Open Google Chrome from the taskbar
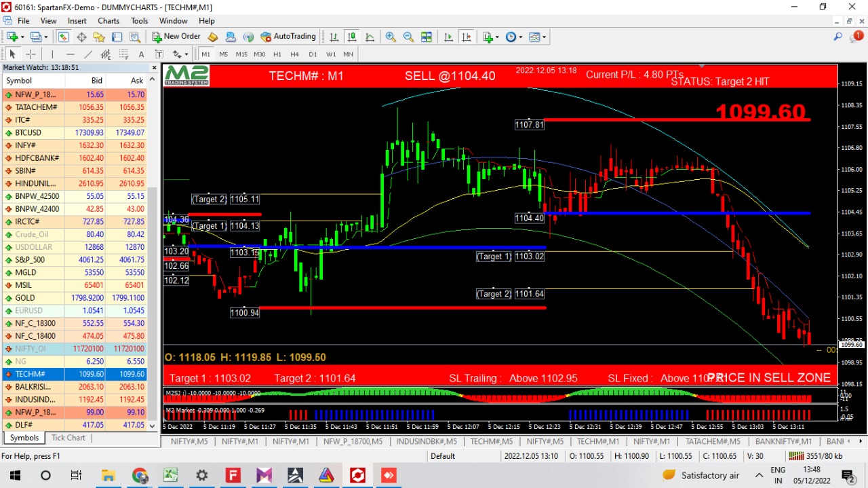This screenshot has width=868, height=488. (140, 475)
